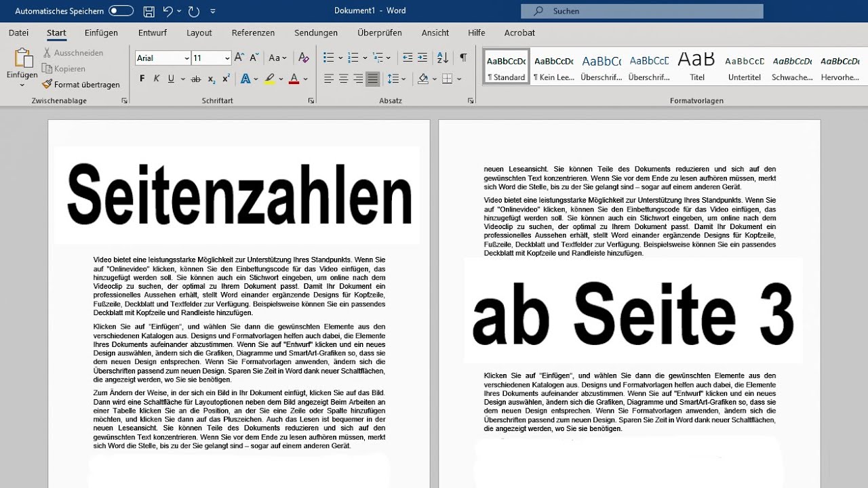Image resolution: width=868 pixels, height=488 pixels.
Task: Apply the Hervorhebung style
Action: 840,66
